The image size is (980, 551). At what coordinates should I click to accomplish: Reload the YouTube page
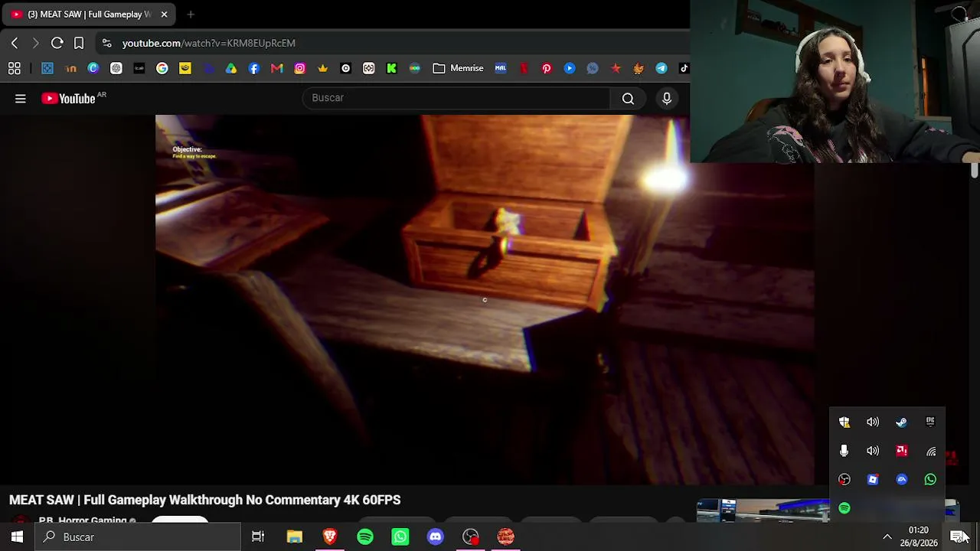pyautogui.click(x=57, y=43)
